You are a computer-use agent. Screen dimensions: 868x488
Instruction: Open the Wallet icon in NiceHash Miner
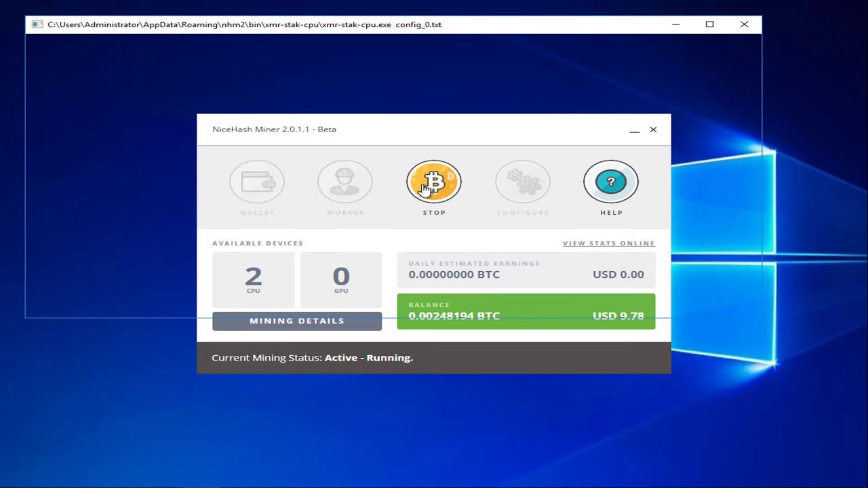[x=257, y=182]
